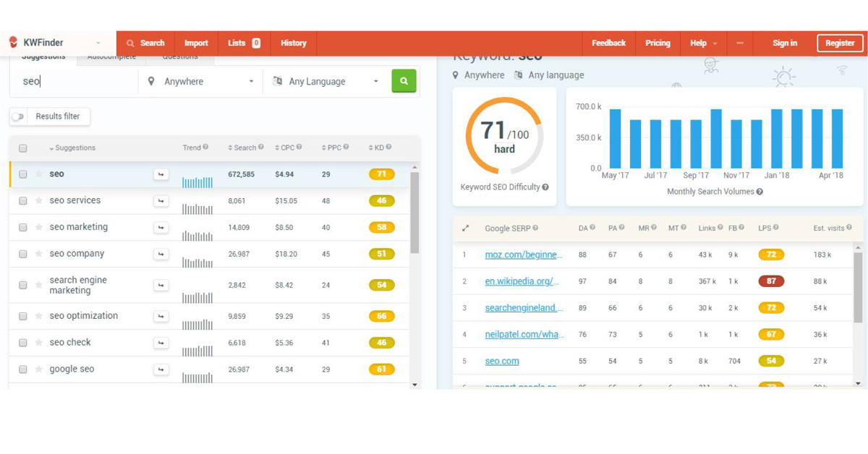Open the Feedback menu item
Image resolution: width=868 pixels, height=454 pixels.
pyautogui.click(x=608, y=43)
